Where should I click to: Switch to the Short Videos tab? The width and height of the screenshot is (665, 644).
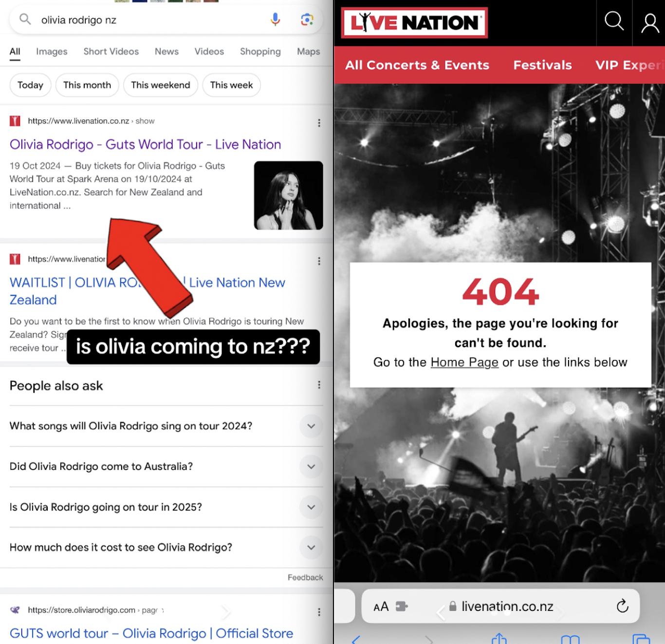111,52
